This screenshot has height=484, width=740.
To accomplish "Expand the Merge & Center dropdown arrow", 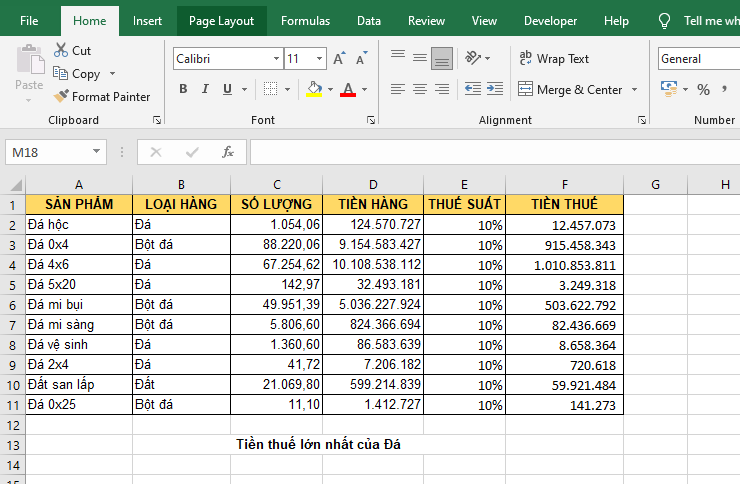I will point(634,89).
